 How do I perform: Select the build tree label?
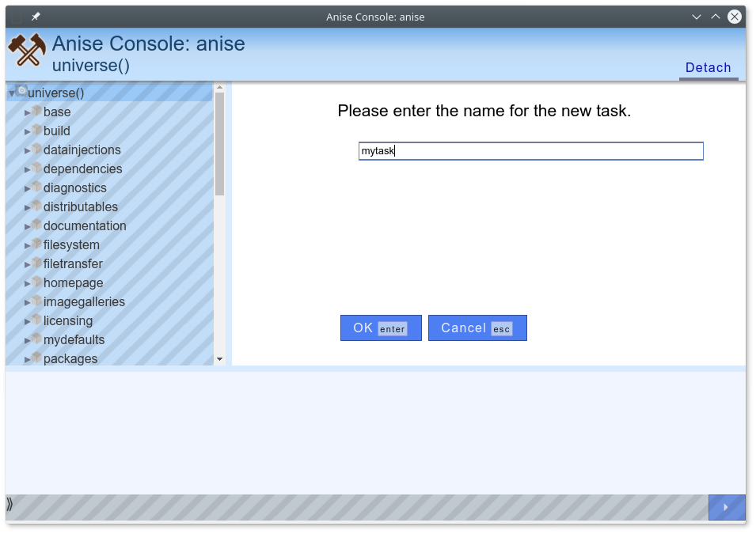coord(57,131)
